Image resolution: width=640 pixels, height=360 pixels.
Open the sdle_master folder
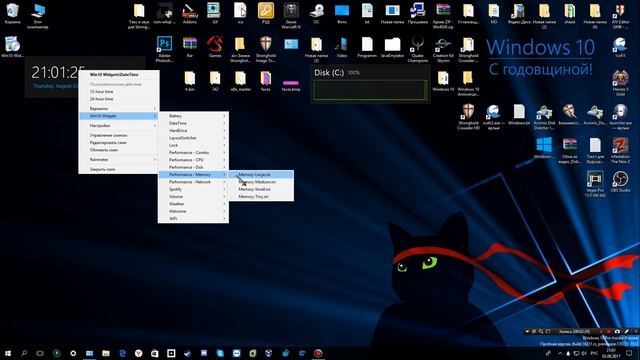click(240, 81)
